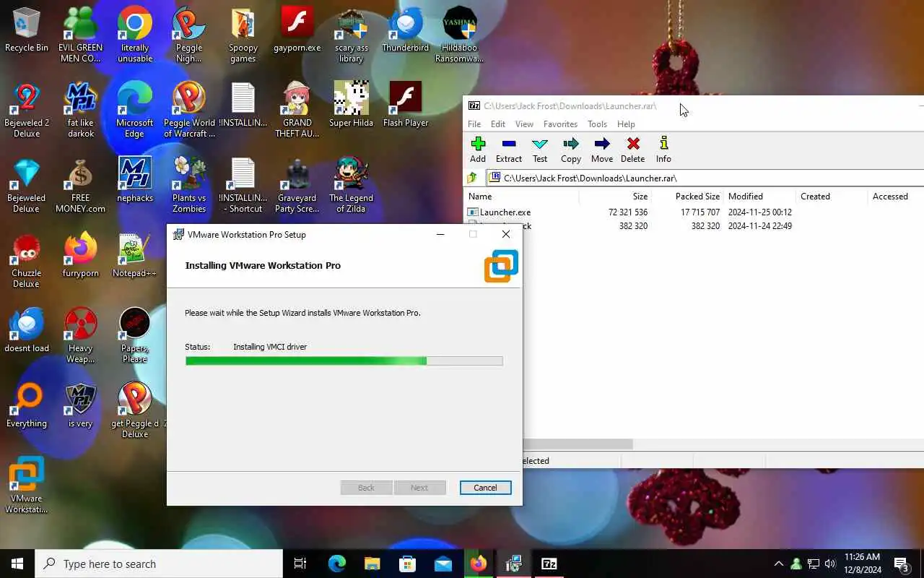Select the FREE MONEY.com desktop icon
924x578 pixels.
tap(81, 185)
